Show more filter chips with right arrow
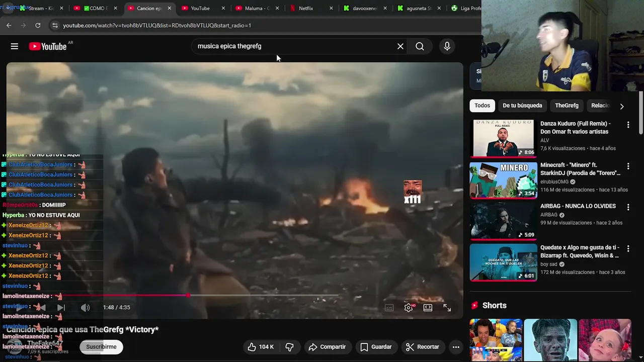The image size is (644, 362). click(622, 106)
